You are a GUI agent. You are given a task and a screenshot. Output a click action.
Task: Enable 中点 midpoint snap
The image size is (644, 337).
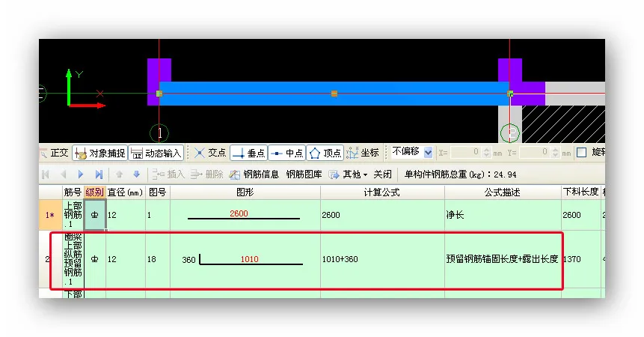(287, 153)
